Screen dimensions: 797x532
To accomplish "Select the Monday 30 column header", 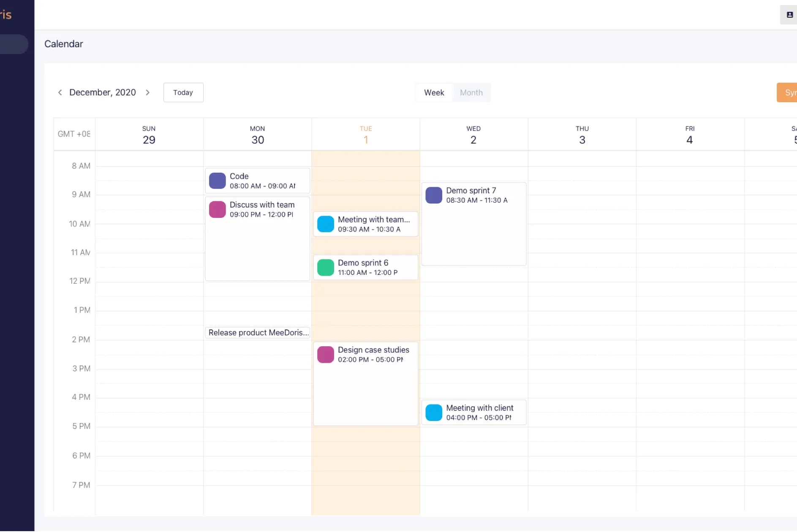I will (x=257, y=135).
